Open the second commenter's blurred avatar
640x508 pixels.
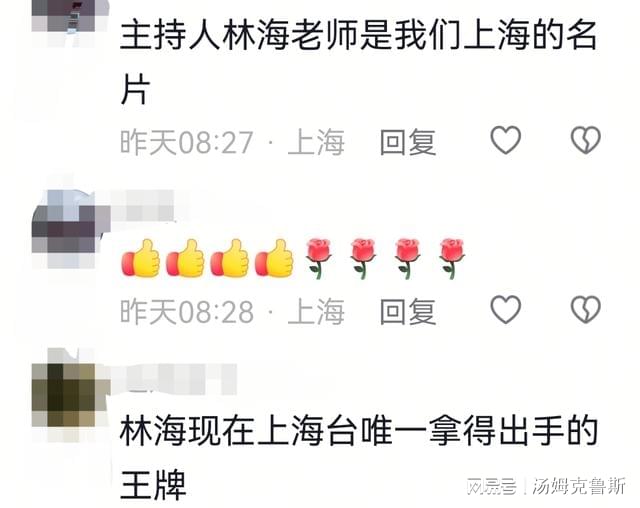(69, 228)
